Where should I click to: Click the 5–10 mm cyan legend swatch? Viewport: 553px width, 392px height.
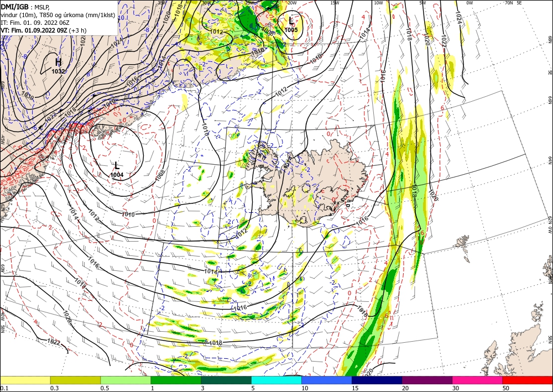276,380
